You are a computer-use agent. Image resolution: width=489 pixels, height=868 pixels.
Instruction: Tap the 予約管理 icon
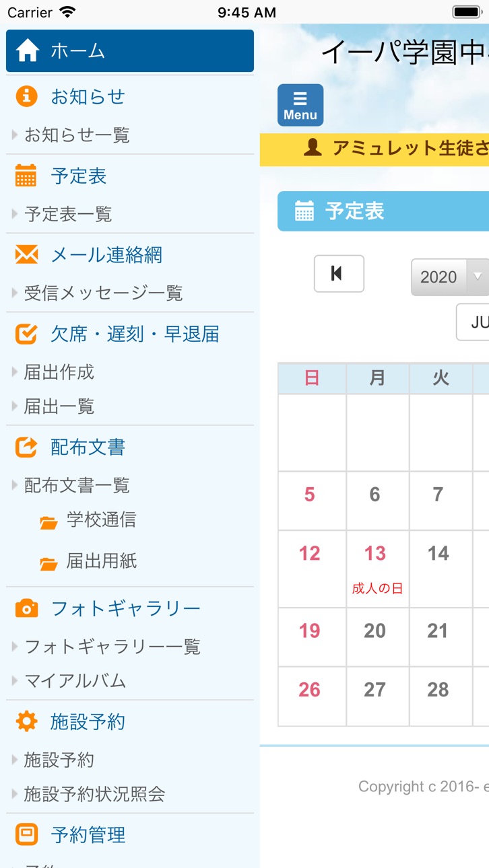coord(26,834)
